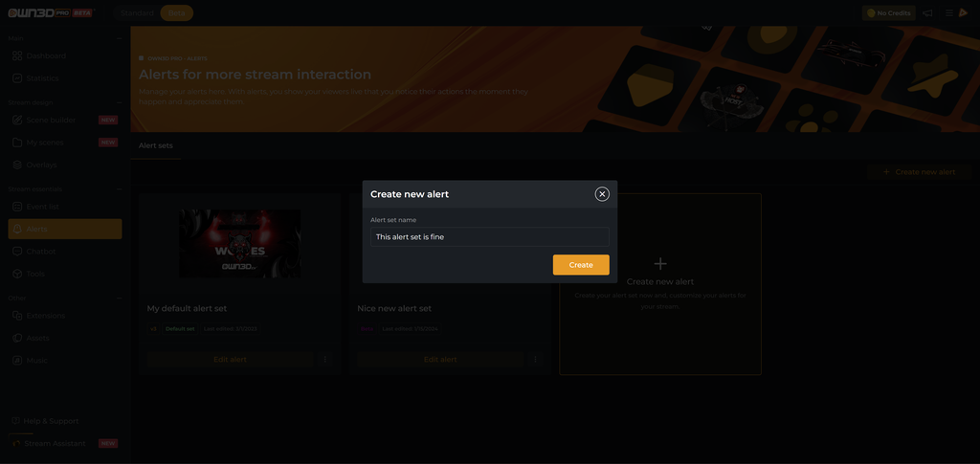Screen dimensions: 980x464
Task: Select the Pro mode toggle option
Action: 176,13
